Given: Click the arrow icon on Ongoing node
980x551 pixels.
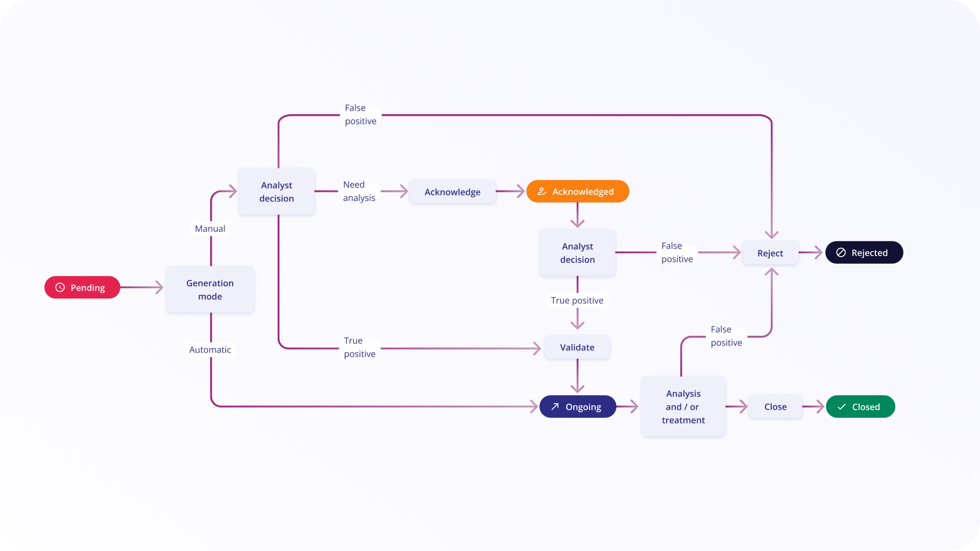Looking at the screenshot, I should click(555, 406).
